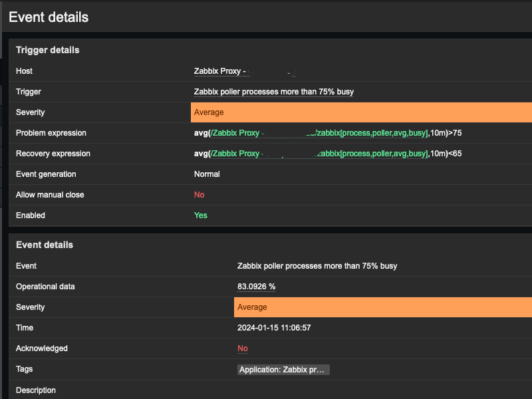Select the orange Average severity bar in Event details
532x399 pixels.
[x=383, y=307]
